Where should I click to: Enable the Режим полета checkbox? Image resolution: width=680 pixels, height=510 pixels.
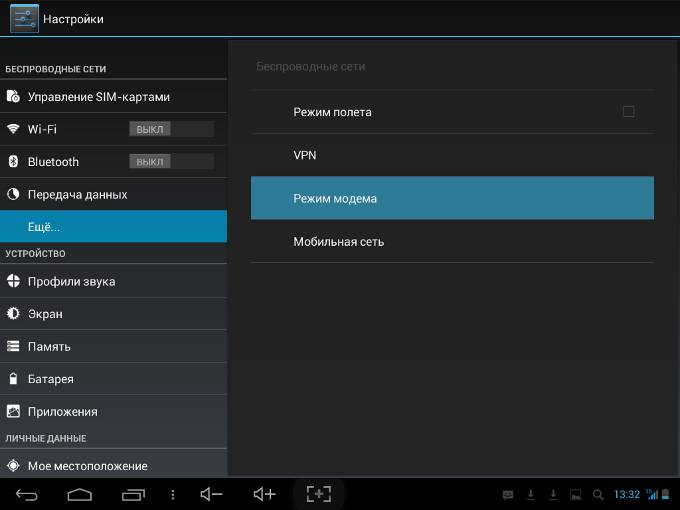[x=628, y=112]
